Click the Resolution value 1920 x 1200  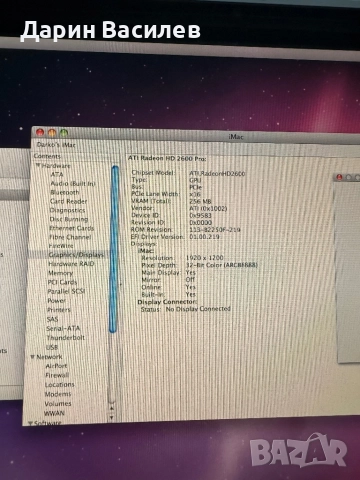click(204, 258)
